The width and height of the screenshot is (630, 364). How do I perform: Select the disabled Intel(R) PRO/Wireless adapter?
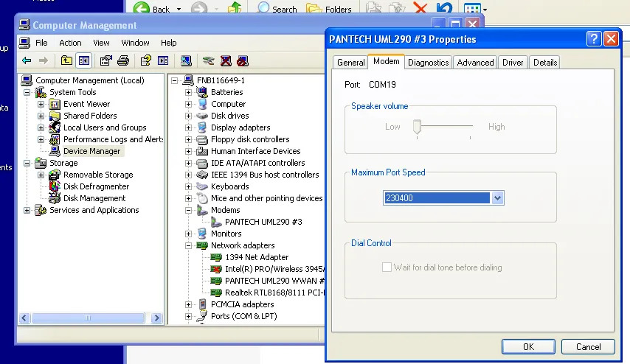[x=275, y=269]
